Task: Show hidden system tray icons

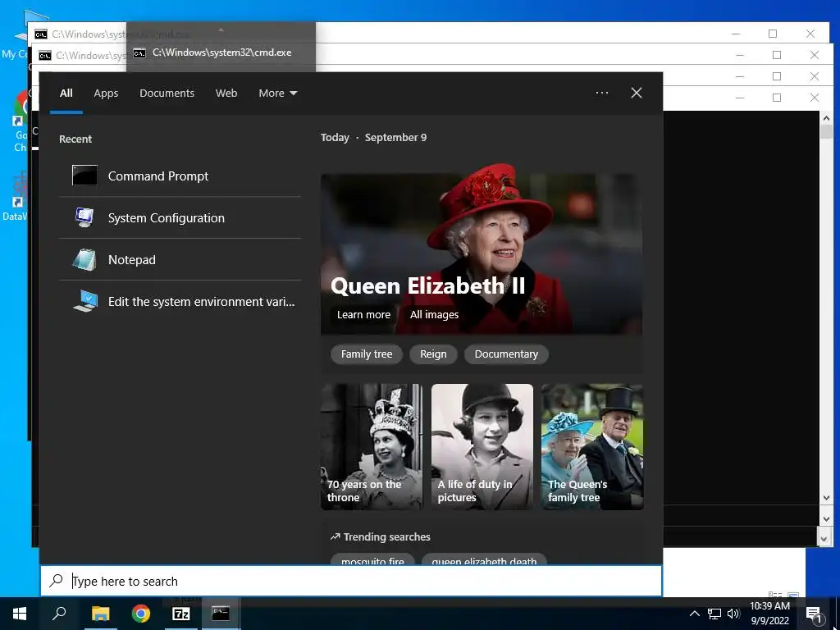Action: coord(694,614)
